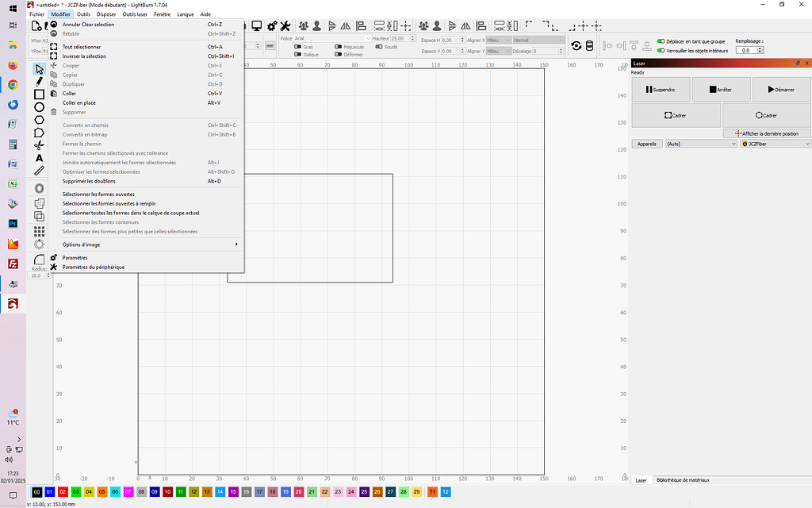Click Annuler Clear selection menu entry
The height and width of the screenshot is (508, 812).
click(147, 25)
